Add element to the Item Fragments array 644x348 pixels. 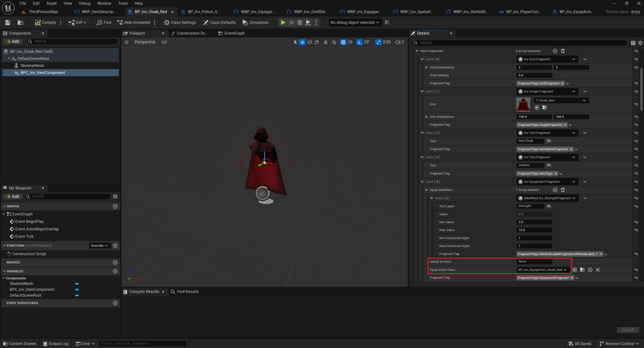555,51
